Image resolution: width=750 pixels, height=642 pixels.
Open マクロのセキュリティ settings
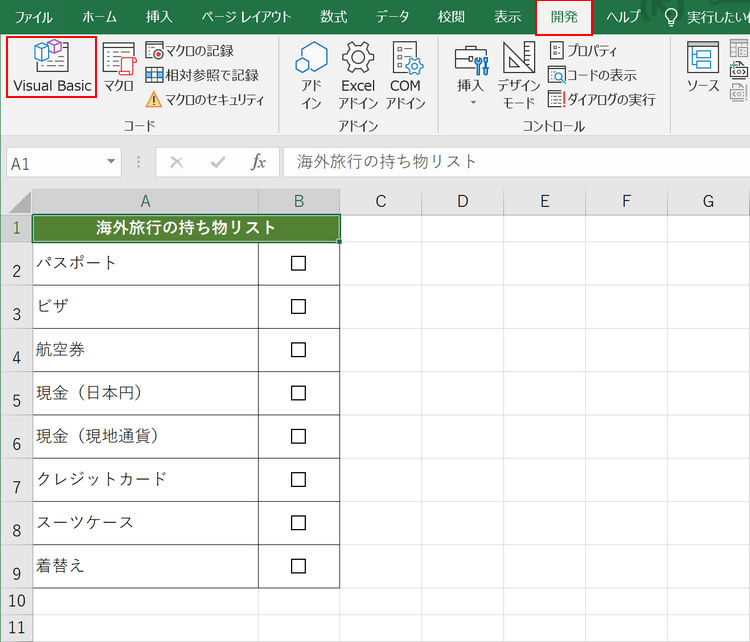point(205,100)
